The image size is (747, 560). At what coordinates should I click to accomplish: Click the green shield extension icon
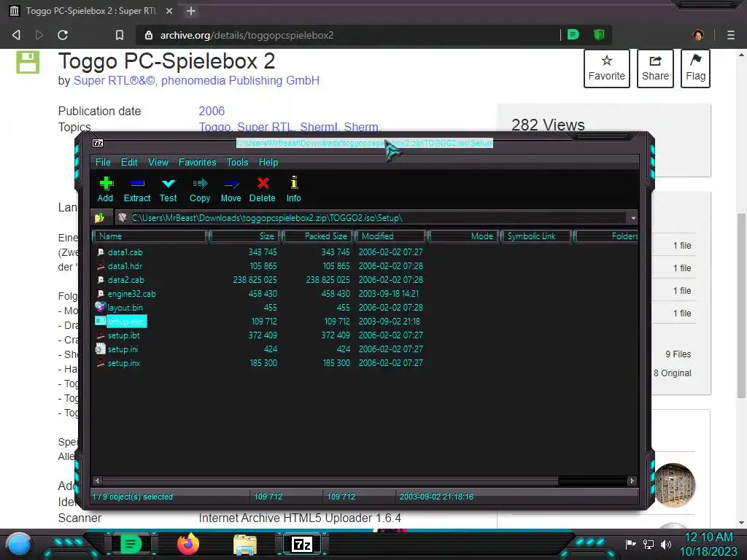coord(599,34)
